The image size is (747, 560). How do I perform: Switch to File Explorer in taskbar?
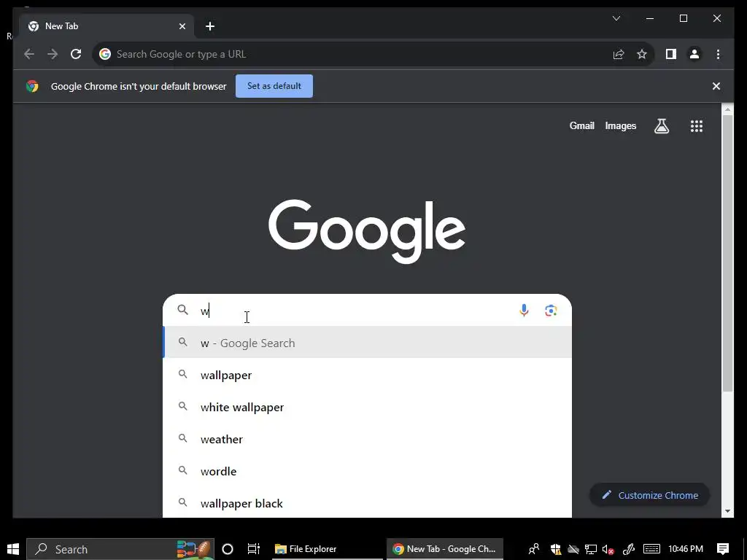click(x=326, y=549)
